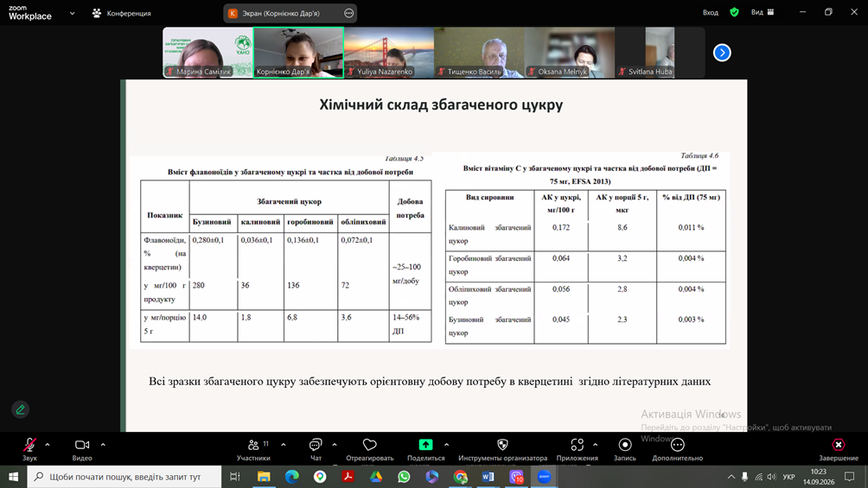This screenshot has height=488, width=868.
Task: Click the Windows taskbar search field
Action: [124, 477]
